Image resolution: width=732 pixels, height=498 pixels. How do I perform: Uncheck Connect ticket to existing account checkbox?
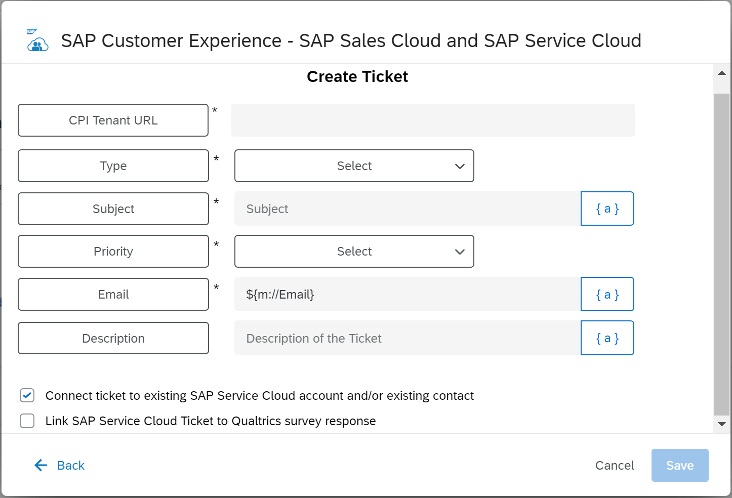point(27,395)
